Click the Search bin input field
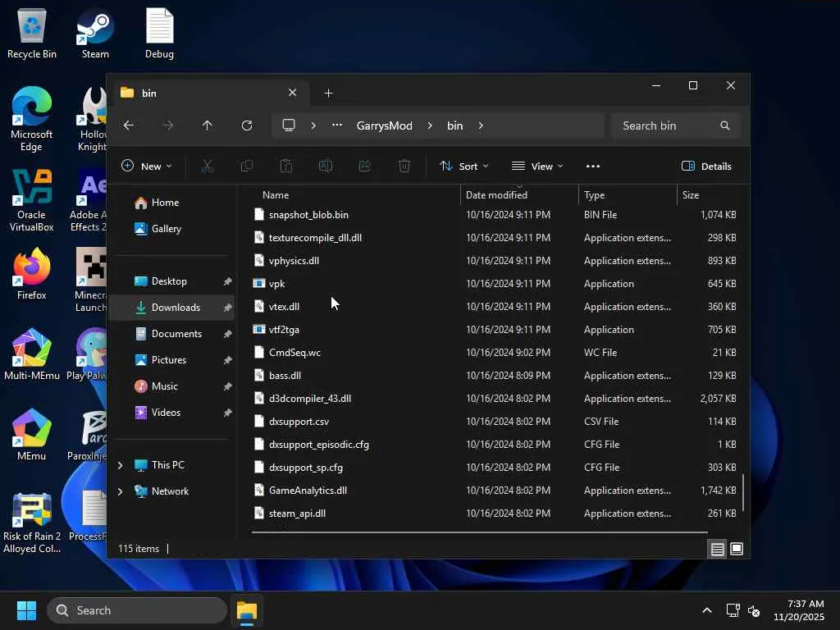Screen dimensions: 840x630 (x=664, y=126)
